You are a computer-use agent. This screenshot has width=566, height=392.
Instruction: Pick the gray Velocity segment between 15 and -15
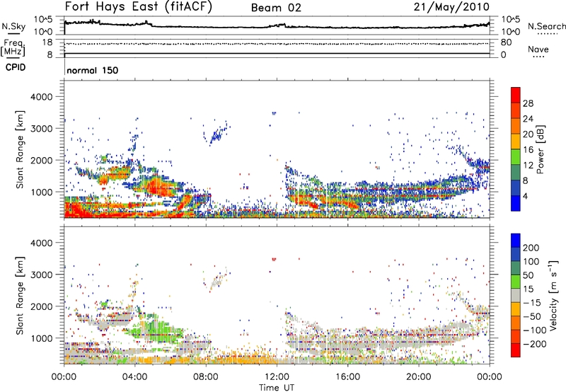pyautogui.click(x=516, y=295)
